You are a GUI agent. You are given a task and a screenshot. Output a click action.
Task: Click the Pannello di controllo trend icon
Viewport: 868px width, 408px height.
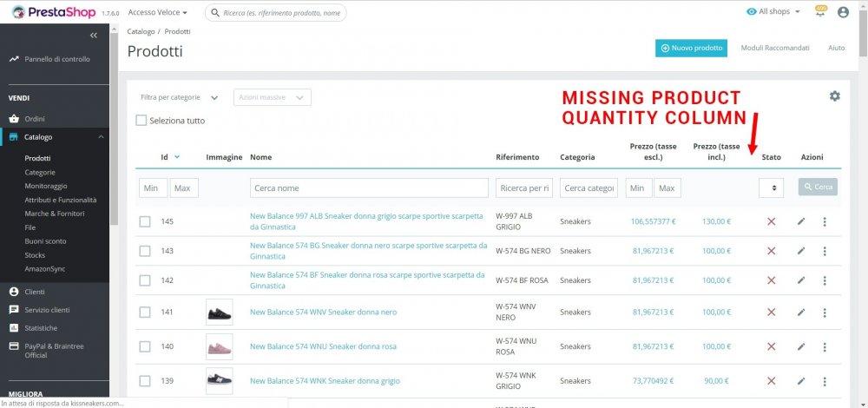tap(14, 59)
